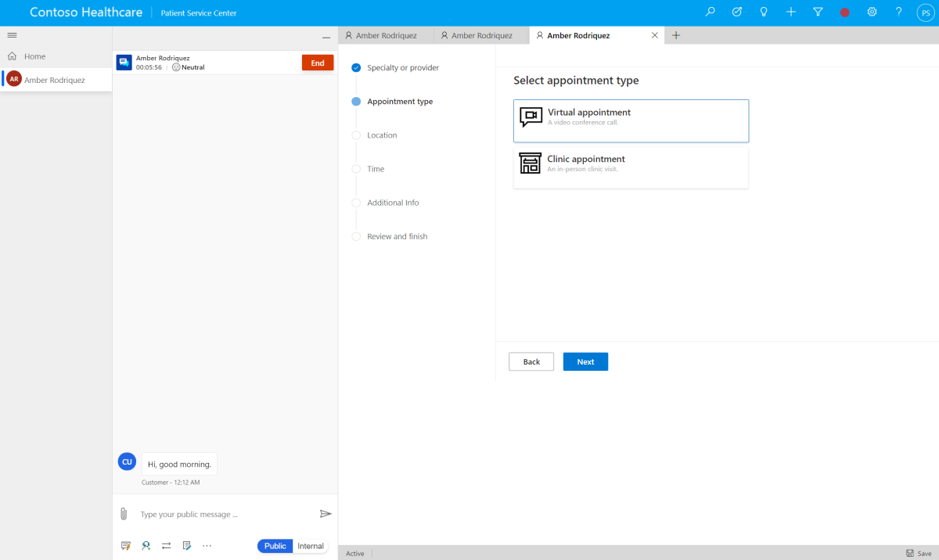Minimize the conversation panel

click(326, 37)
